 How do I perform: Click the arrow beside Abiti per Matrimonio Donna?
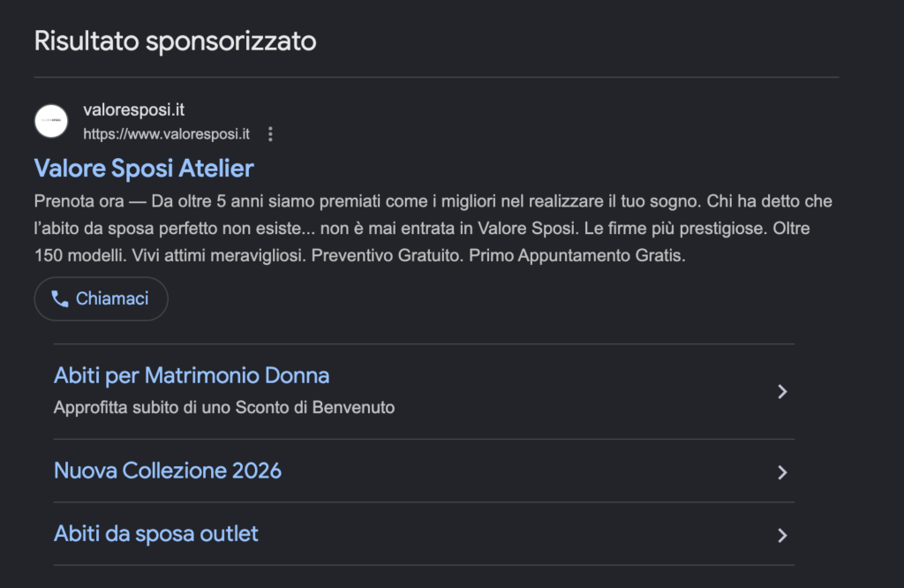pyautogui.click(x=781, y=392)
